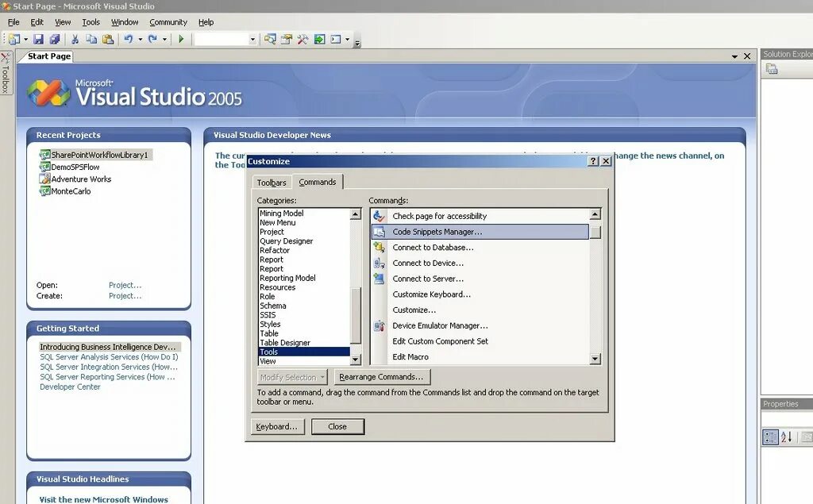Open the Properties Window toolbar icon
Image resolution: width=813 pixels, height=504 pixels.
[x=286, y=39]
